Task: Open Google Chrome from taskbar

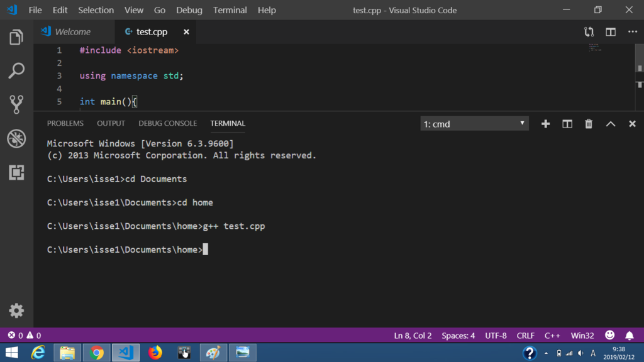Action: click(x=96, y=353)
